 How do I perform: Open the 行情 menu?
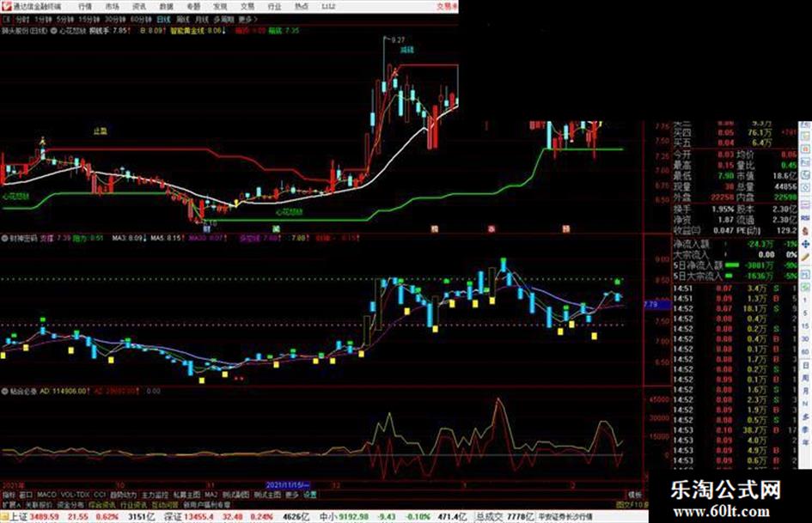tap(85, 6)
